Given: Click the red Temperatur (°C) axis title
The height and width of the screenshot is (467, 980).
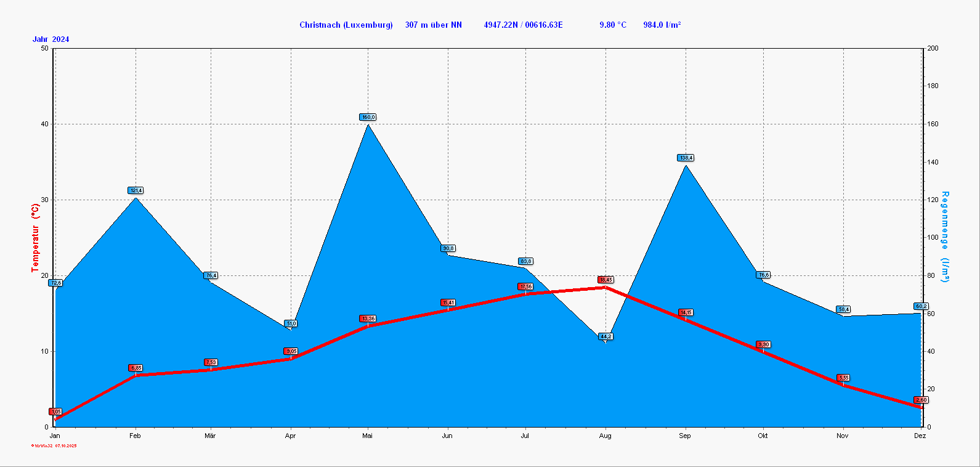Looking at the screenshot, I should click(35, 238).
